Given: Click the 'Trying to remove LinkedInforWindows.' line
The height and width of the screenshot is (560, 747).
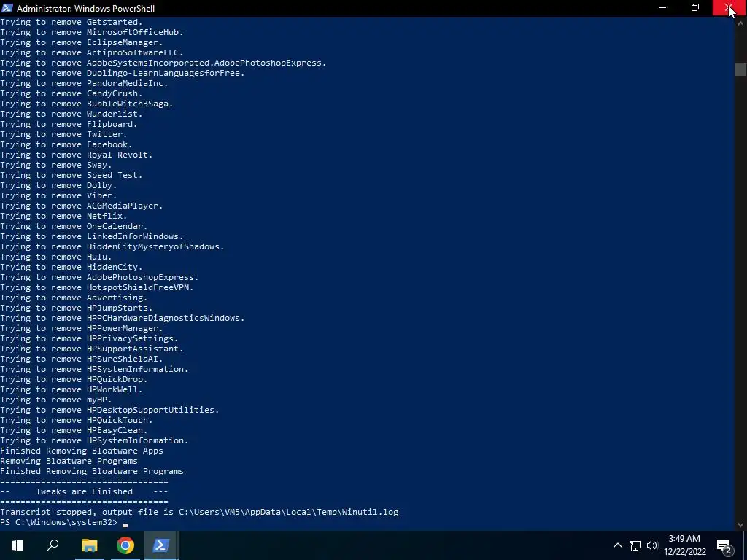Looking at the screenshot, I should coord(91,236).
